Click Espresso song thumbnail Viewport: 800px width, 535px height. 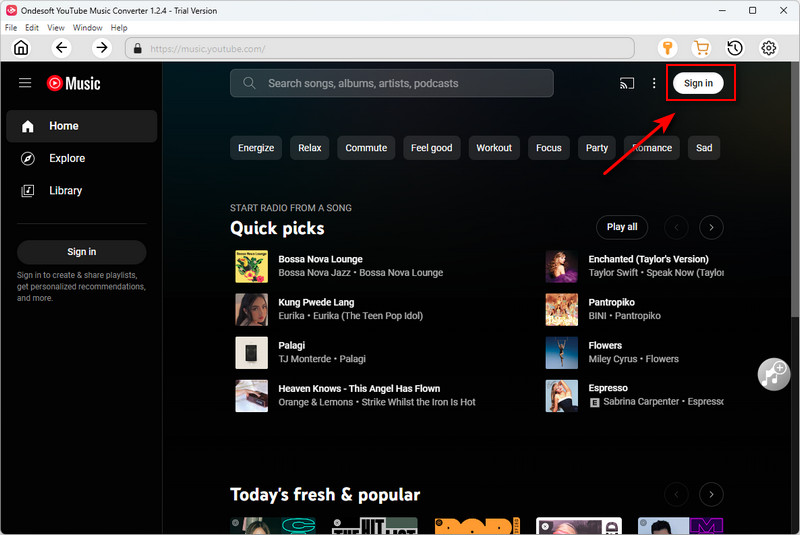coord(562,396)
